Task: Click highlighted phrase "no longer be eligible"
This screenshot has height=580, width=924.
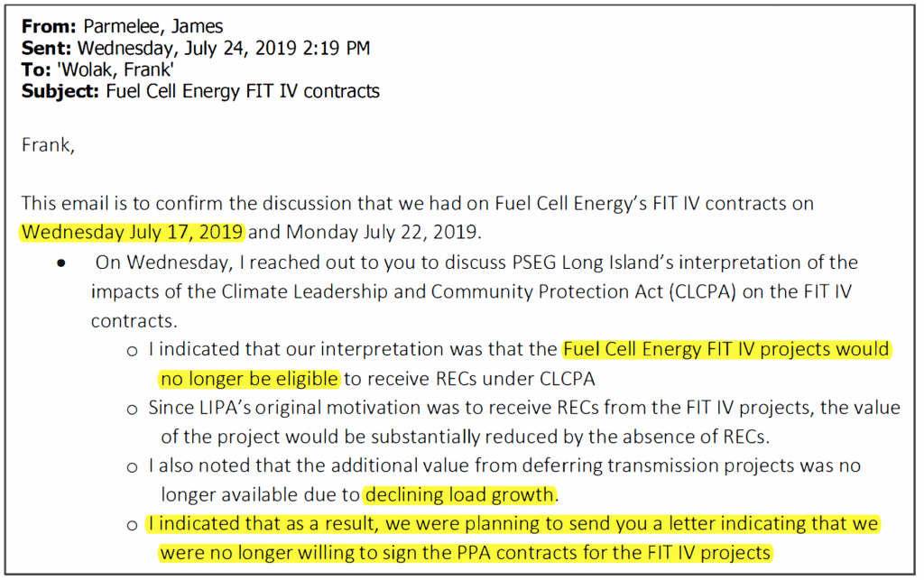Action: coord(250,378)
